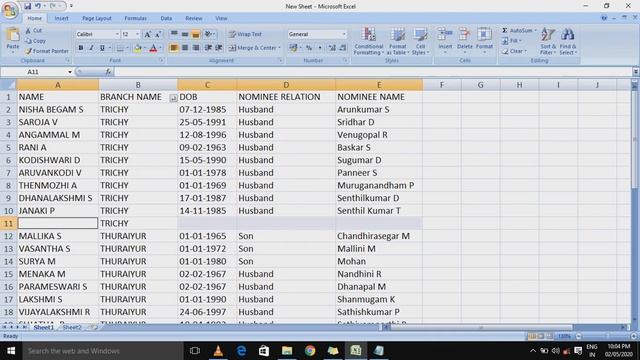This screenshot has height=360, width=640.
Task: Click the Copy icon
Action: tap(28, 41)
